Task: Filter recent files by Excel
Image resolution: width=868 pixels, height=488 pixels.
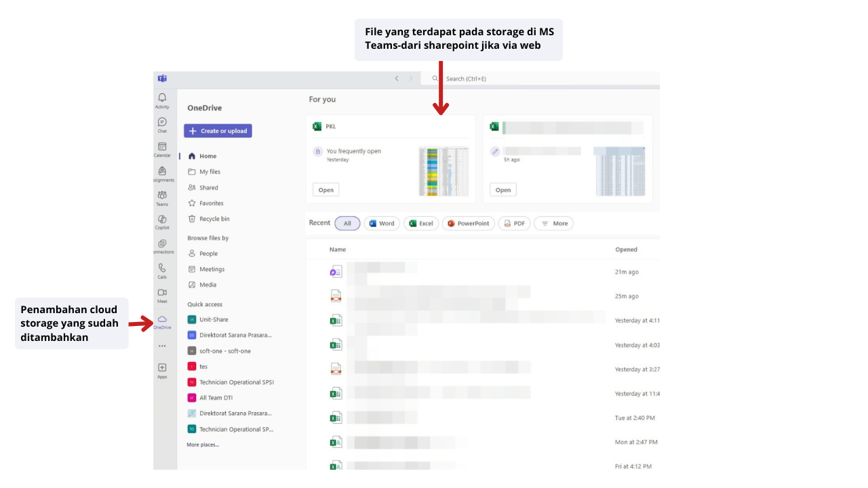Action: [420, 224]
